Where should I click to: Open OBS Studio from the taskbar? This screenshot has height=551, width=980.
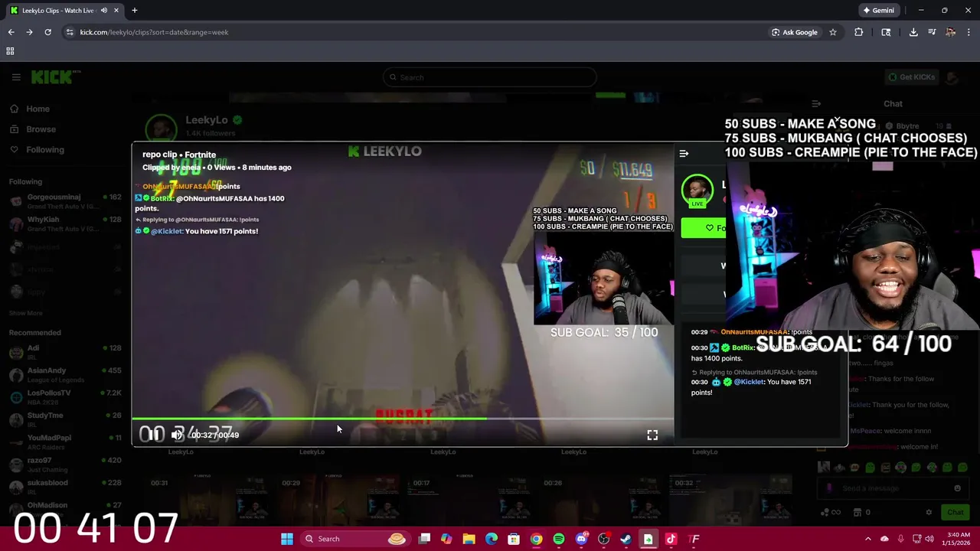coord(603,539)
